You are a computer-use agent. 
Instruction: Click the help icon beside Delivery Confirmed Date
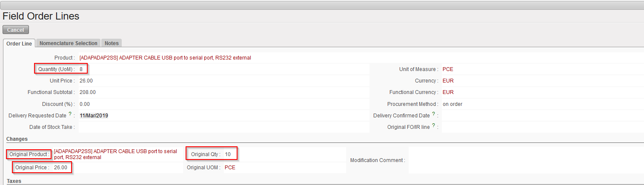[x=433, y=114]
